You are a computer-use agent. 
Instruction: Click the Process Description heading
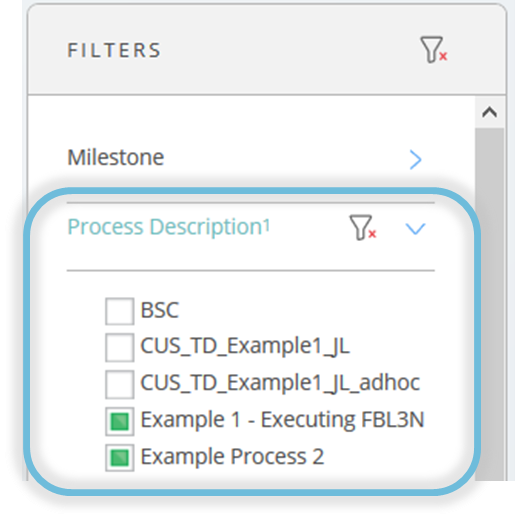[165, 227]
